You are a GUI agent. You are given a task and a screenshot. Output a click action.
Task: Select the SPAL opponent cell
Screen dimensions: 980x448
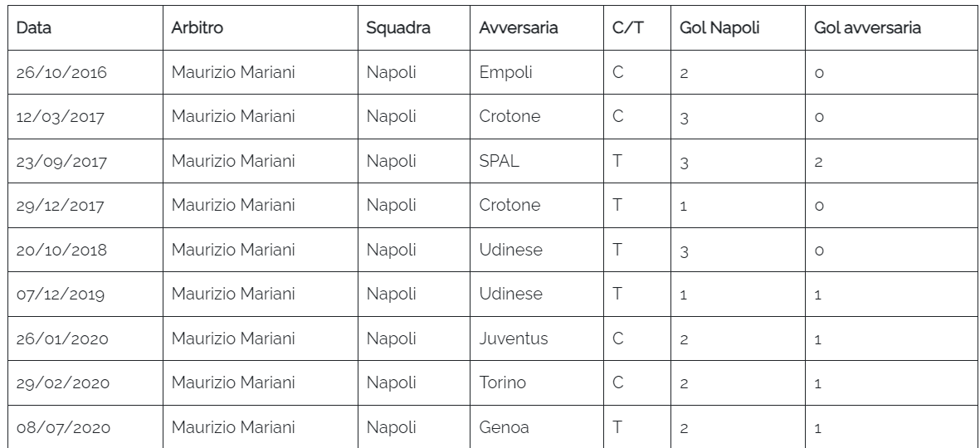tap(499, 161)
